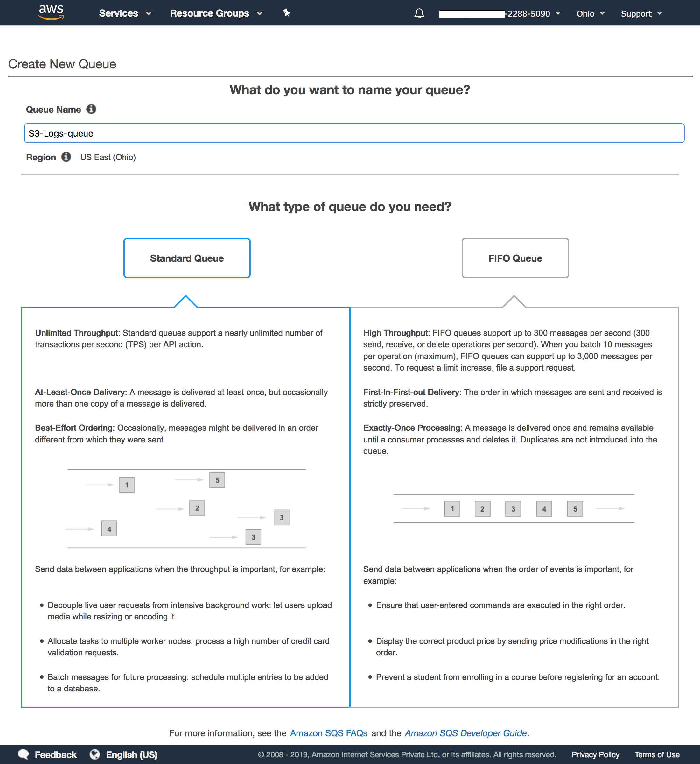
Task: Expand the Resource Groups menu
Action: [215, 13]
